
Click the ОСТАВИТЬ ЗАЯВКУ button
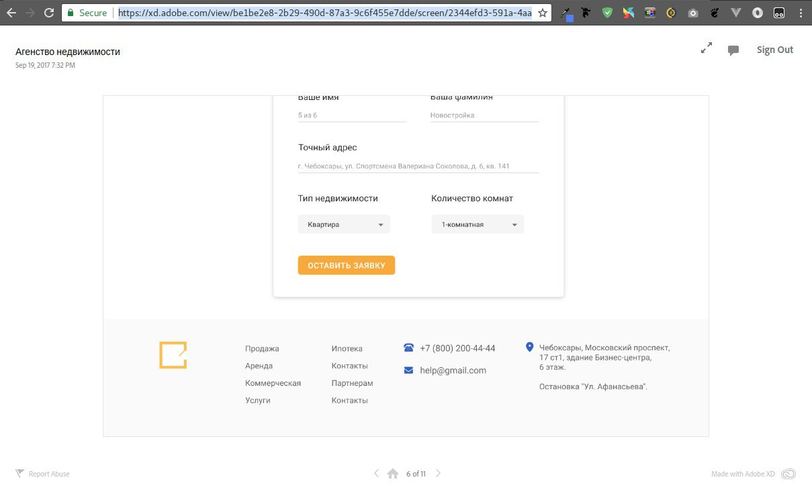tap(347, 265)
